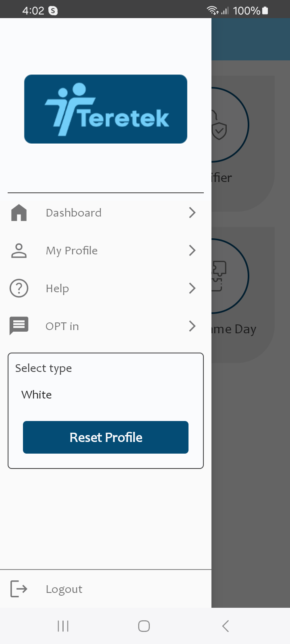Open the Select type dropdown showing White
This screenshot has width=290, height=644.
pyautogui.click(x=106, y=394)
